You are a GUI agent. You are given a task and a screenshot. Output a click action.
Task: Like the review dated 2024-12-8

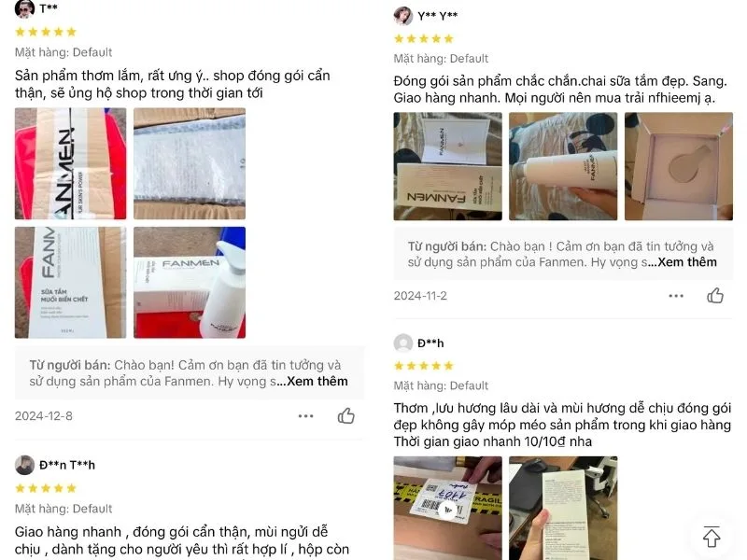345,415
